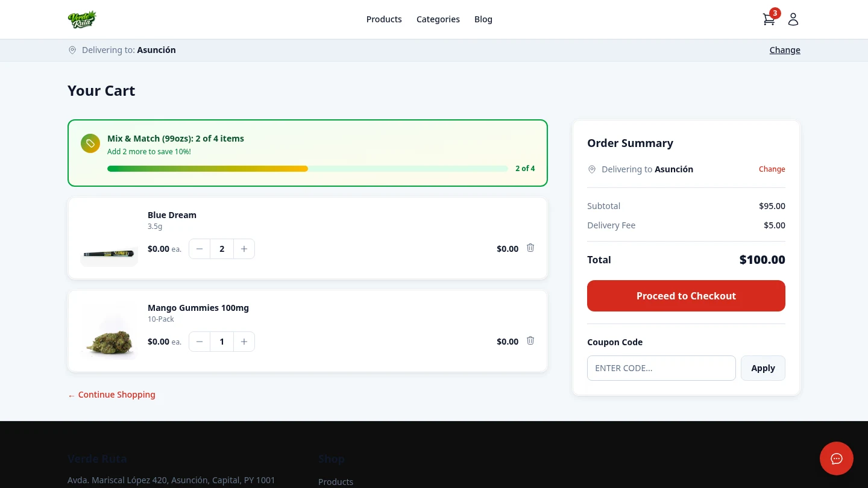Open the Products menu item
The image size is (868, 488).
pos(384,19)
